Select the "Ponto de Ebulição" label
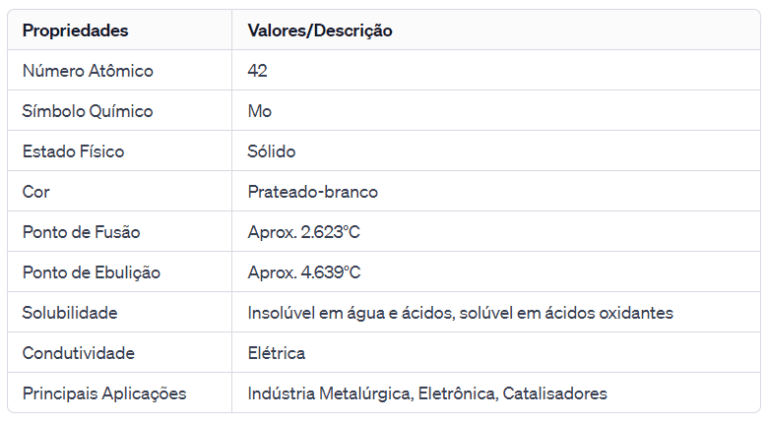Screen dimensions: 768x421 [x=91, y=272]
